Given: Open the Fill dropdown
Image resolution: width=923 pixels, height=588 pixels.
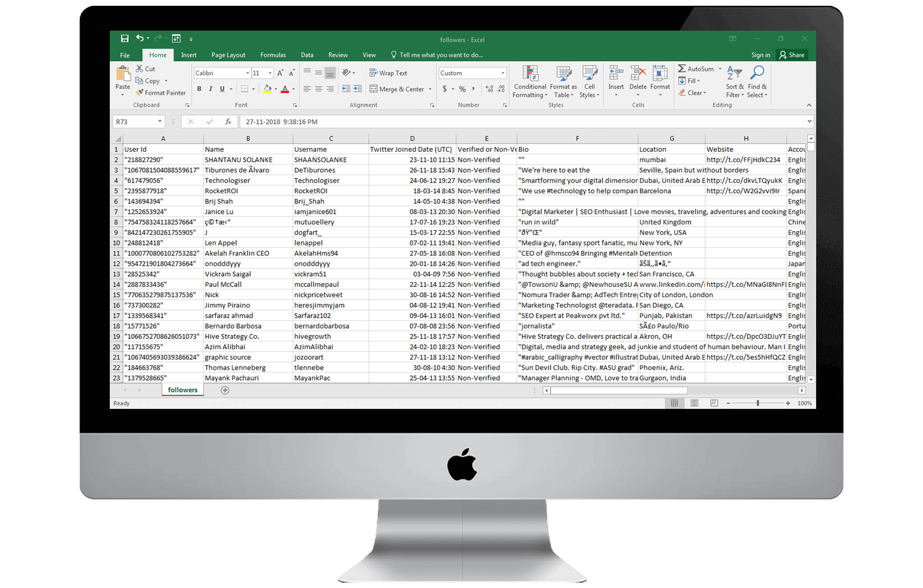Looking at the screenshot, I should 688,81.
